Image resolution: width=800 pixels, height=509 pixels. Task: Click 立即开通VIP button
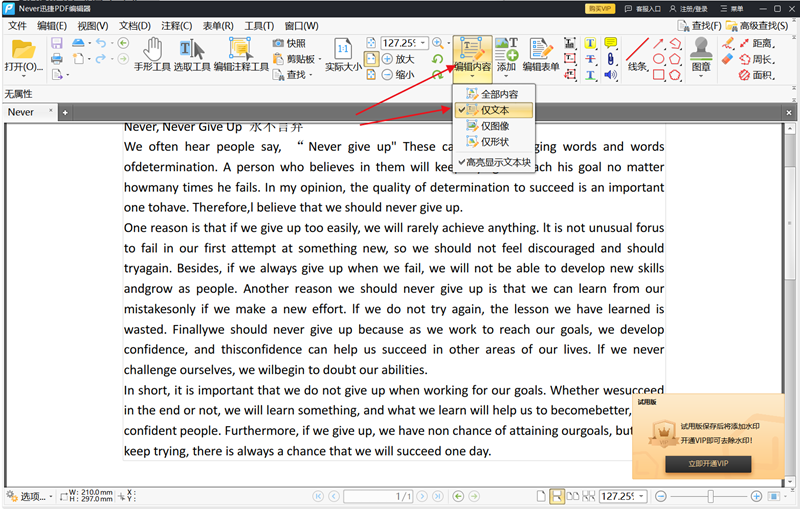708,464
